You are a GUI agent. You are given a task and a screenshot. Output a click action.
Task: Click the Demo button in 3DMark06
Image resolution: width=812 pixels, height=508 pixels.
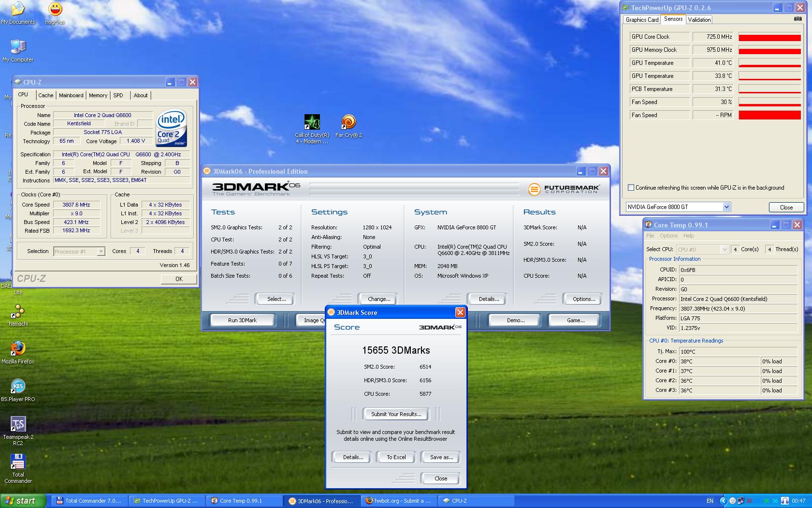coord(516,320)
